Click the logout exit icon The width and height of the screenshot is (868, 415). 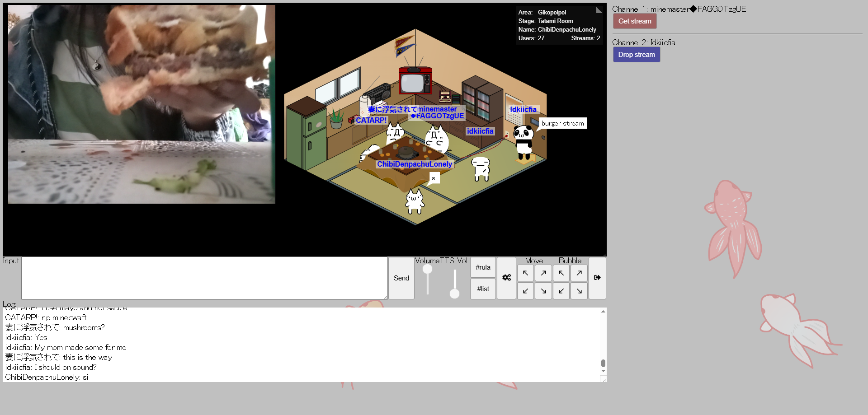click(597, 278)
